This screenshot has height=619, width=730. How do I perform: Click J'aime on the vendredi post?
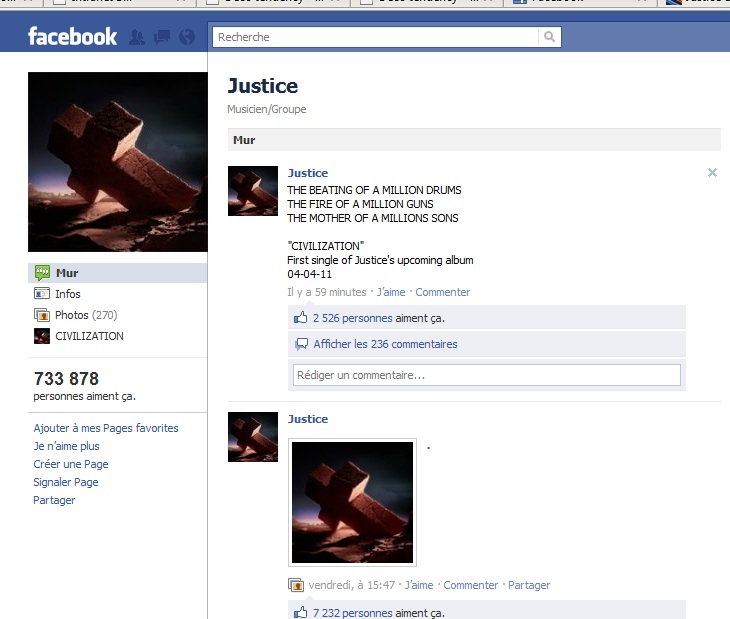[419, 585]
